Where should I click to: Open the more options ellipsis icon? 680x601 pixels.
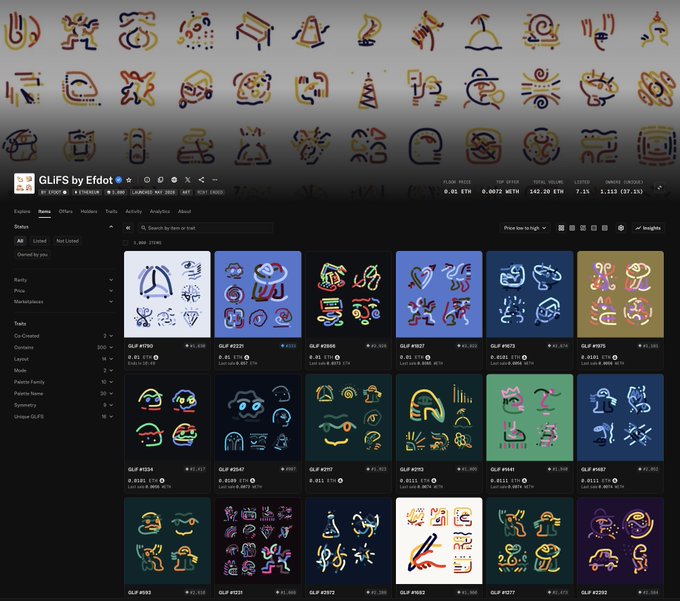point(215,180)
